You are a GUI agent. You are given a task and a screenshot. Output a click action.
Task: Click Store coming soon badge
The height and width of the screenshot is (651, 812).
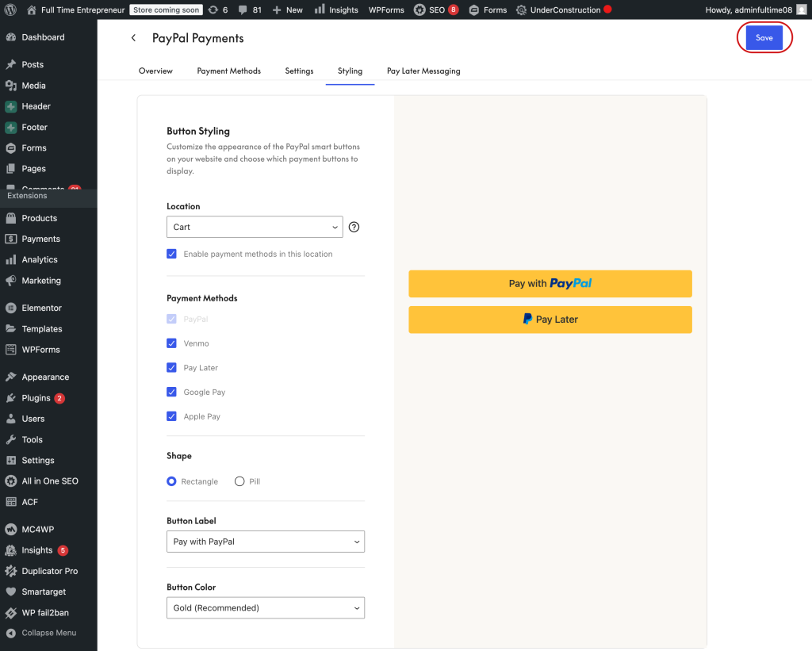pyautogui.click(x=166, y=10)
